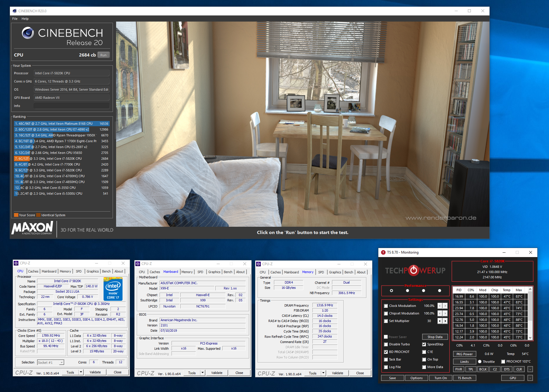Run the Cinebench CPU test

pos(104,55)
